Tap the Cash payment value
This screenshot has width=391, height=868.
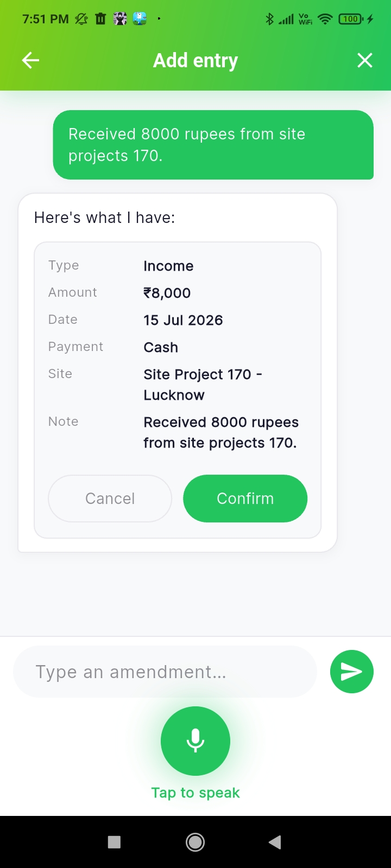pyautogui.click(x=161, y=347)
